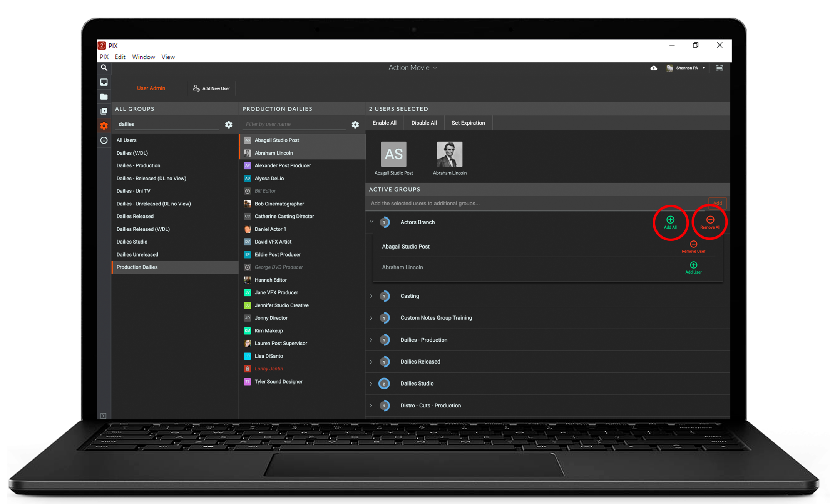The width and height of the screenshot is (830, 504).
Task: Click the Add New User button
Action: coord(211,88)
